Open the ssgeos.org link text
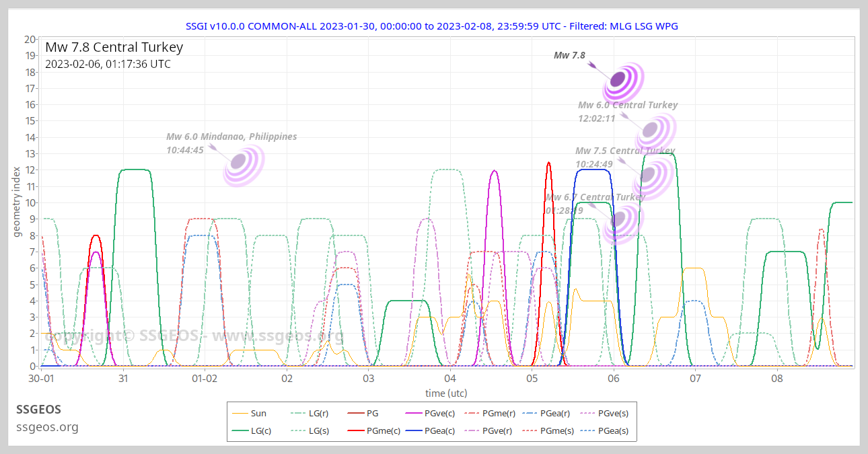The image size is (868, 454). point(47,427)
